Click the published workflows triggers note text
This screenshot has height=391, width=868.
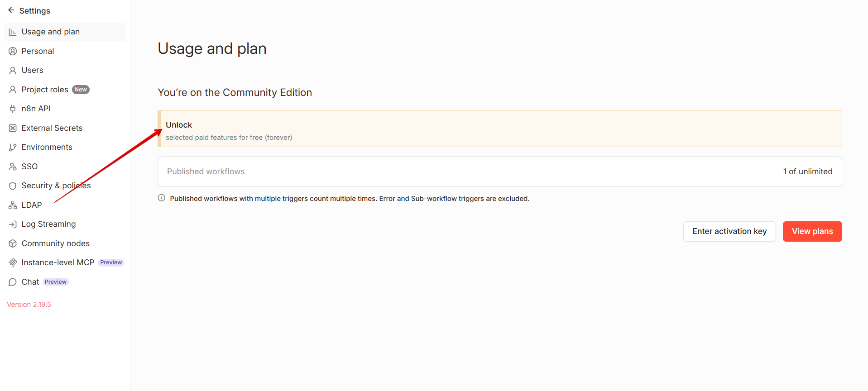[350, 199]
